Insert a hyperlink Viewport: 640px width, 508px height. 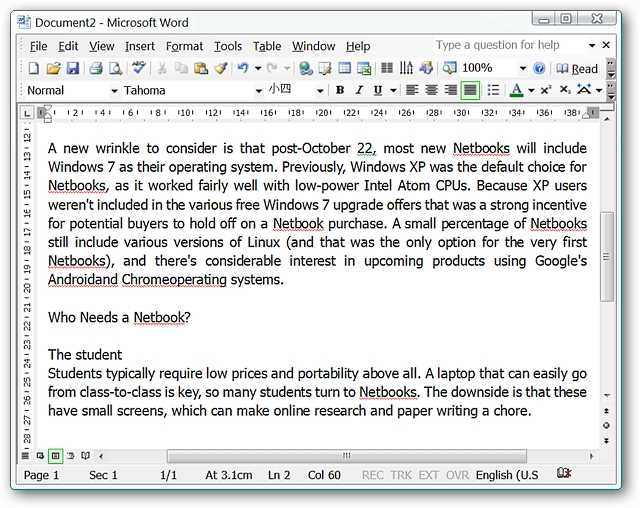coord(306,68)
